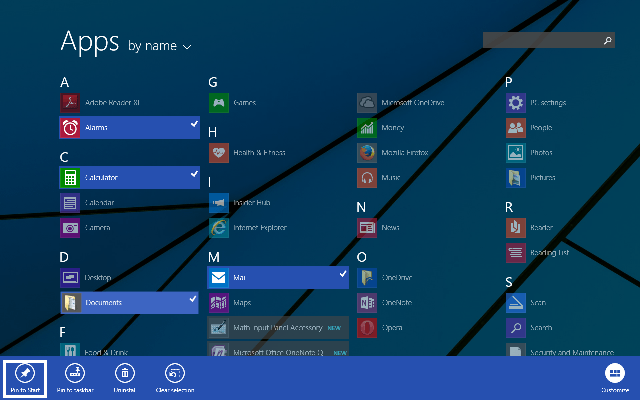
Task: Open the Pictures folder icon
Action: click(516, 178)
